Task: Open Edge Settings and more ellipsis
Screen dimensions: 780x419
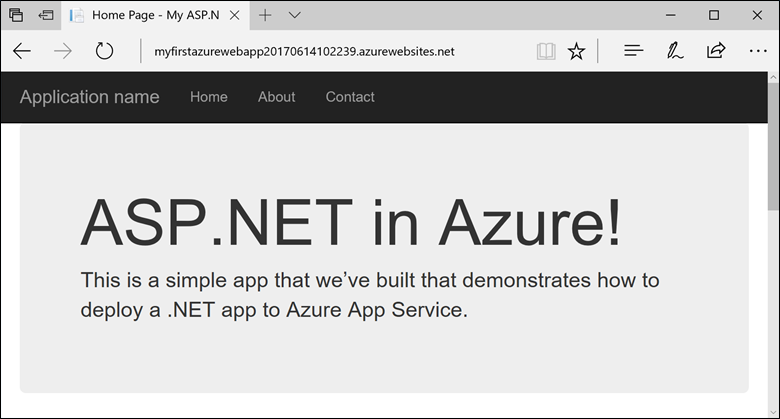Action: coord(758,51)
